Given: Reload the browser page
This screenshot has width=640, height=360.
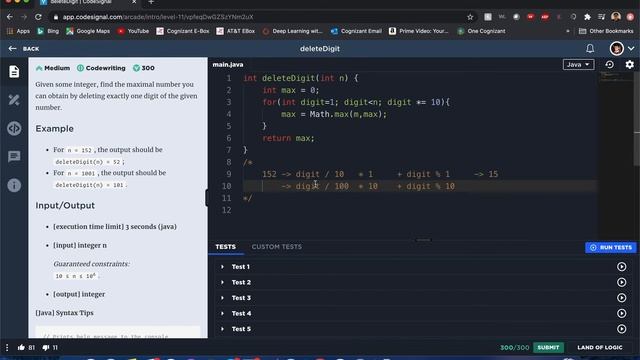Looking at the screenshot, I should click(38, 17).
